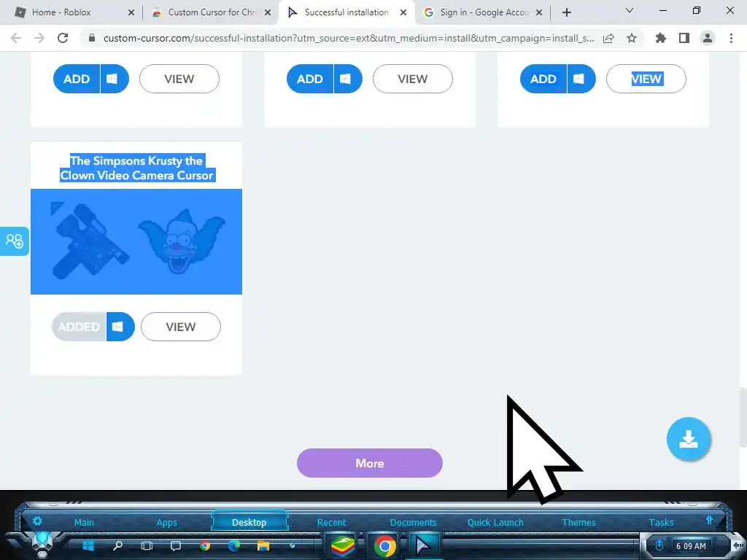Add the third cursor pack

pos(543,79)
